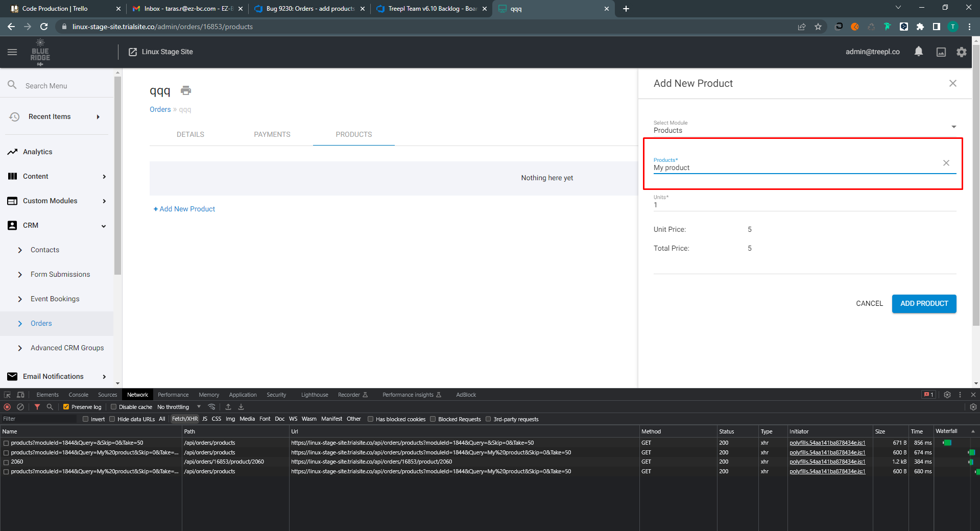The width and height of the screenshot is (980, 531).
Task: Click the DevTools inspect element icon
Action: 7,395
